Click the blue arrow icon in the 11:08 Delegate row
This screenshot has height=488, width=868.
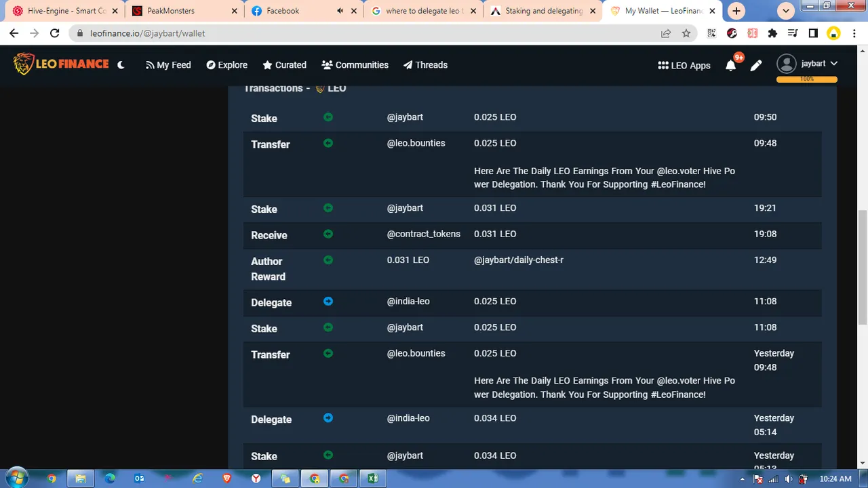tap(328, 301)
